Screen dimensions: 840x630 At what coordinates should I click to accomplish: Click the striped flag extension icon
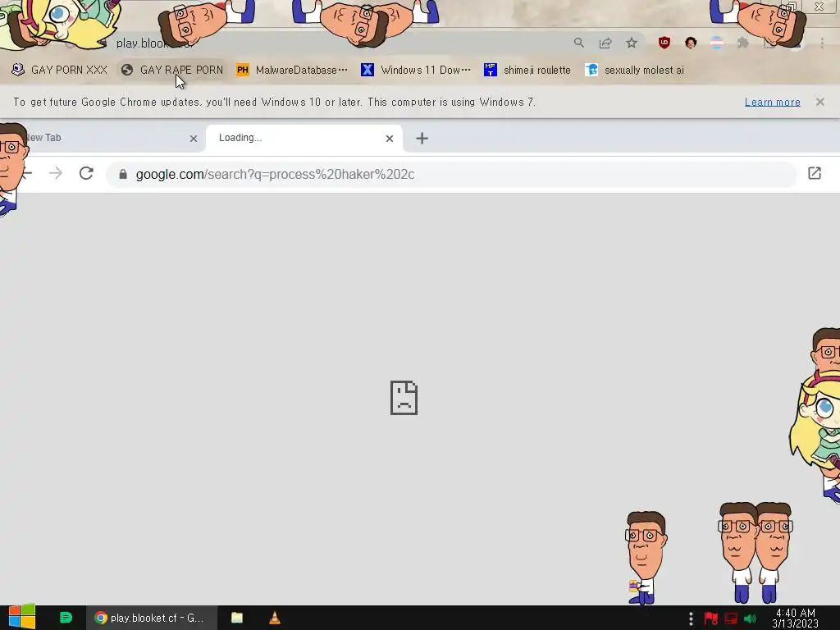tap(717, 43)
